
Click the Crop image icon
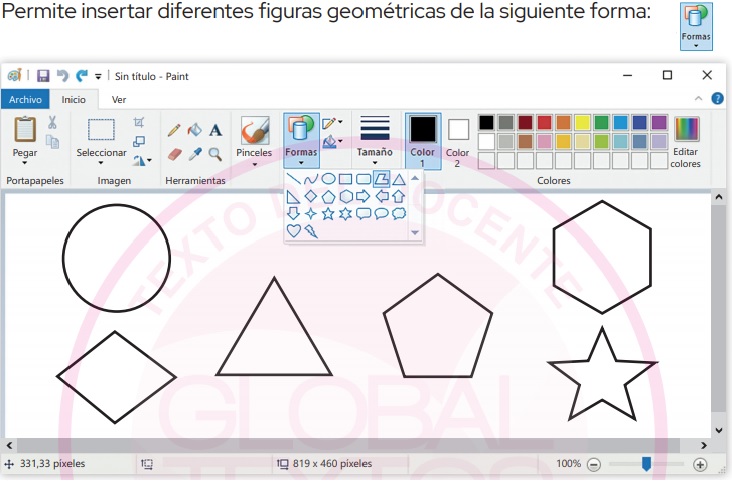pos(139,122)
